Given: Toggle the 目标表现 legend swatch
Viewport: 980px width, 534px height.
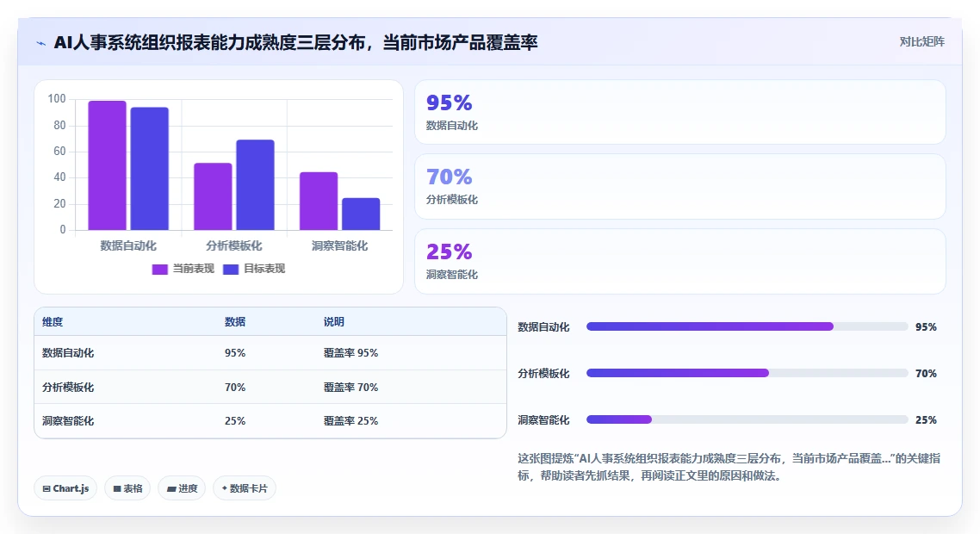Looking at the screenshot, I should [x=231, y=269].
